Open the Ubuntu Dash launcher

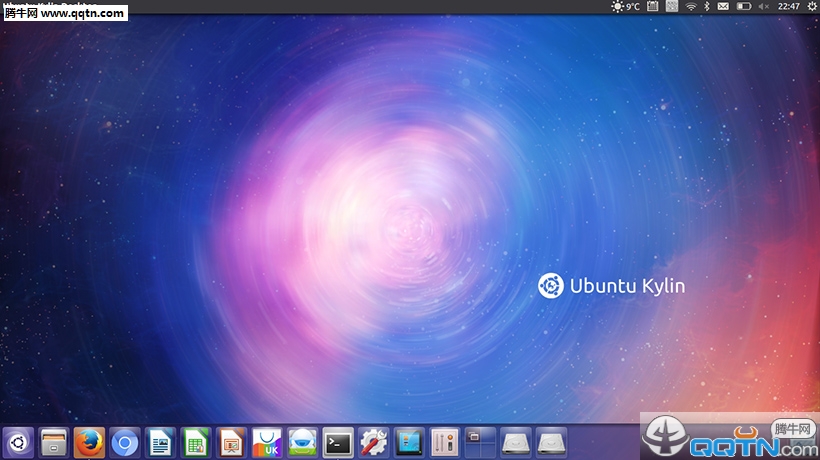(18, 443)
